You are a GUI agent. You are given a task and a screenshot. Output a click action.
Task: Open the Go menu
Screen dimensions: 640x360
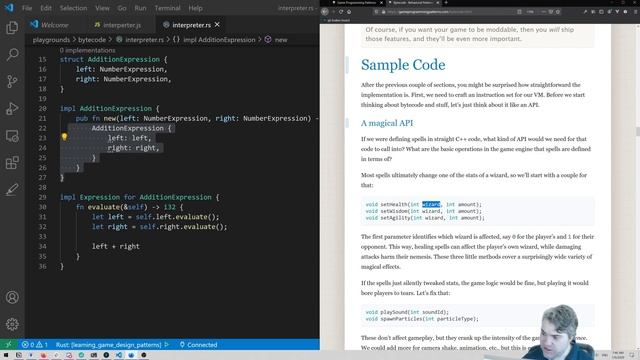(122, 8)
